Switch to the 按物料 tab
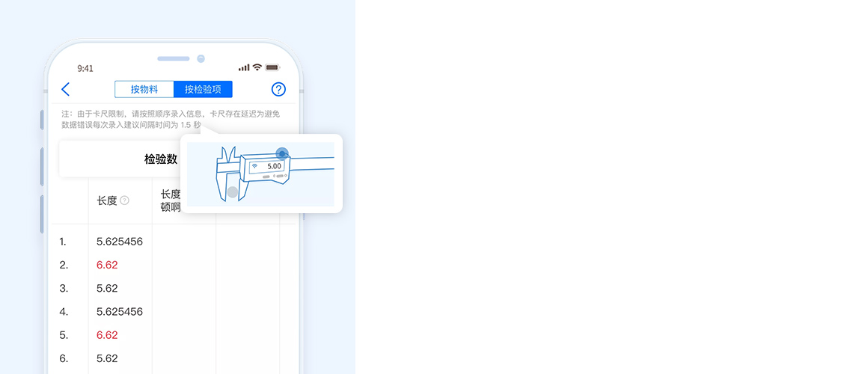The width and height of the screenshot is (868, 374). pyautogui.click(x=144, y=89)
